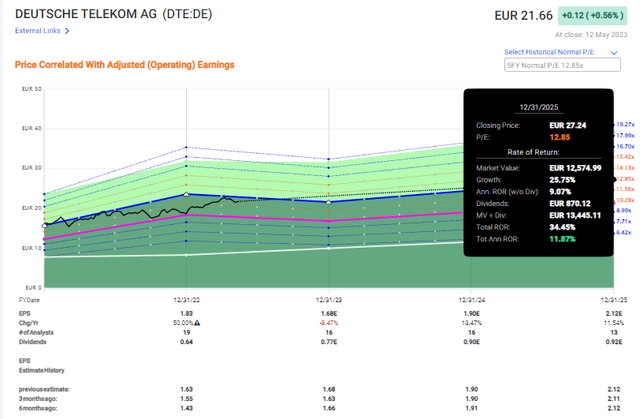Click the 15.42x P/E multiple label
This screenshot has width=640, height=419.
click(625, 157)
